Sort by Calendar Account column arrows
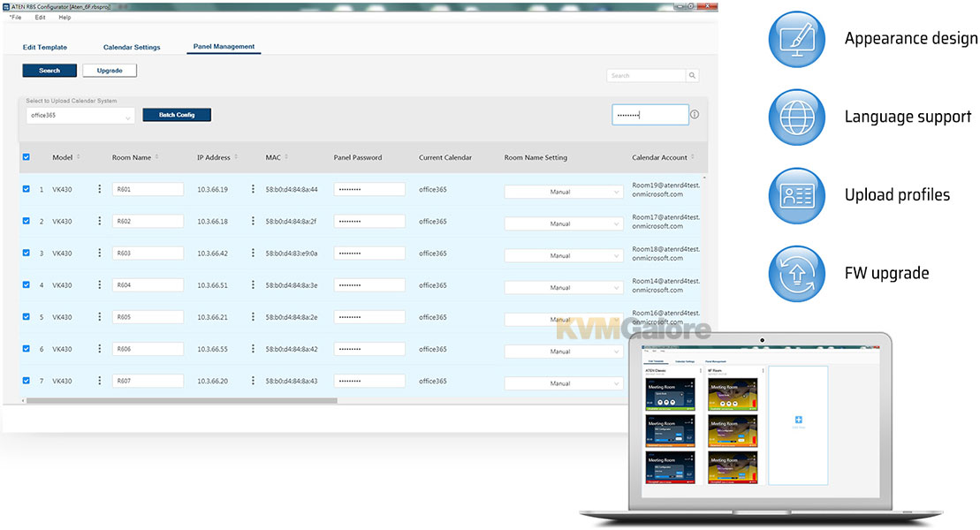This screenshot has height=530, width=980. coord(693,157)
